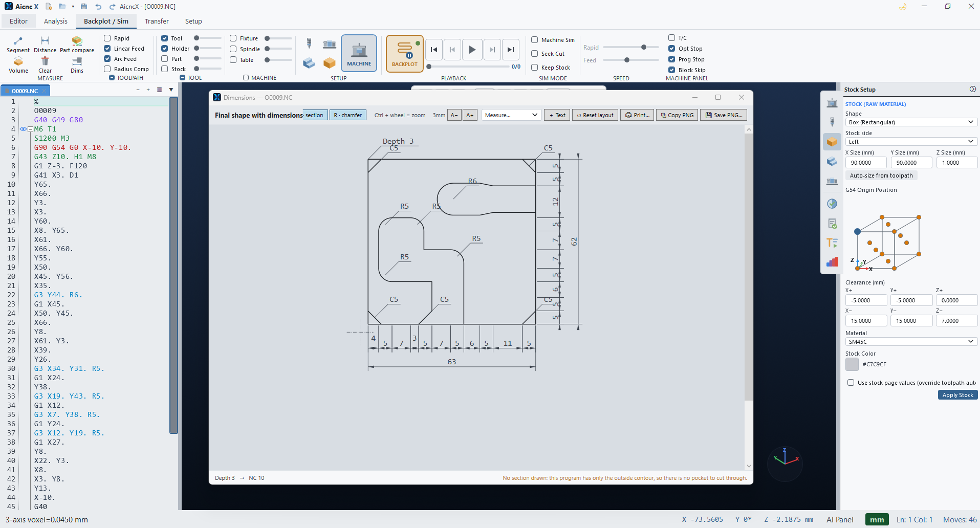Viewport: 980px width, 528px height.
Task: Click the BACKPLOT button
Action: [x=404, y=53]
